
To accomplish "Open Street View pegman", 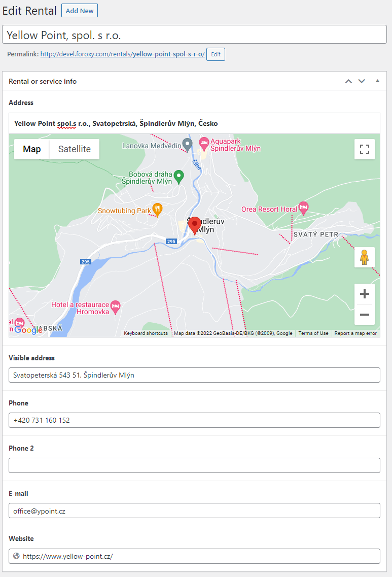I will coord(365,257).
